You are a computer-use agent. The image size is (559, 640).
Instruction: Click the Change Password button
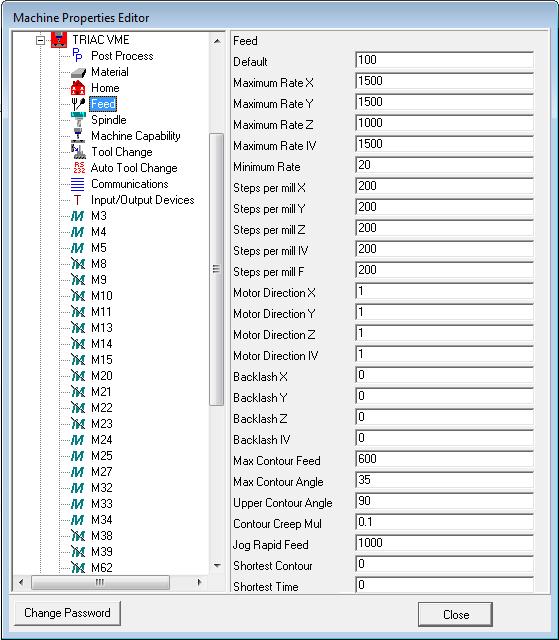tap(67, 613)
